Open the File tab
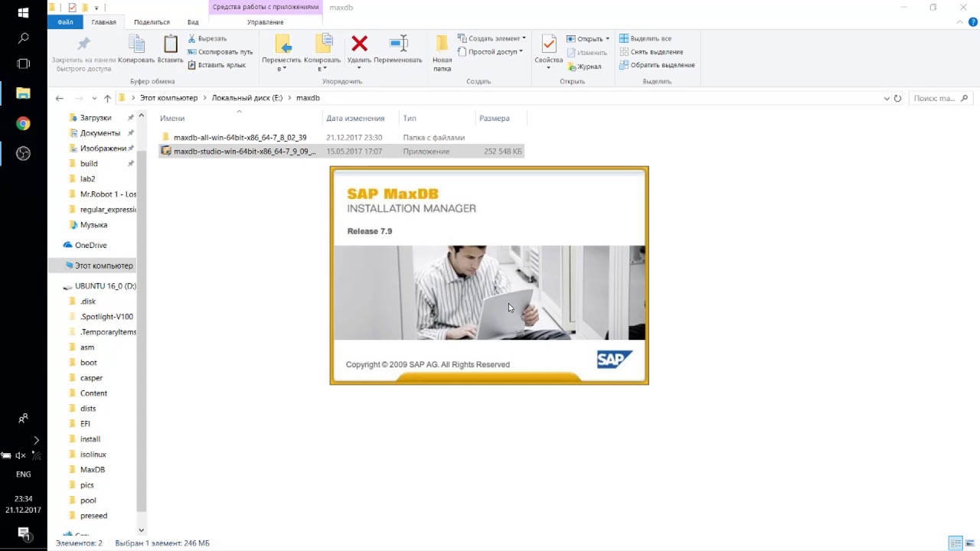 coord(65,22)
